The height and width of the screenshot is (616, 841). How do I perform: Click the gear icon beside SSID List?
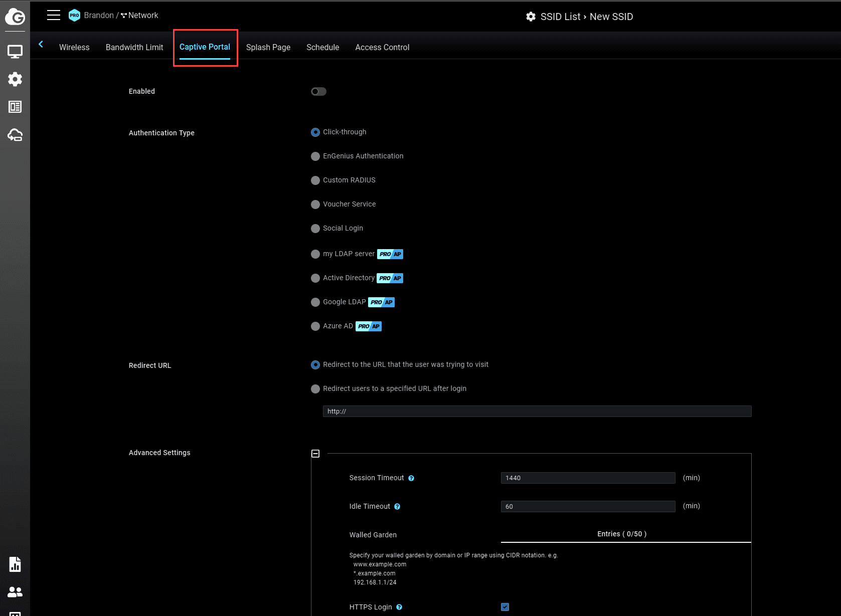point(531,17)
